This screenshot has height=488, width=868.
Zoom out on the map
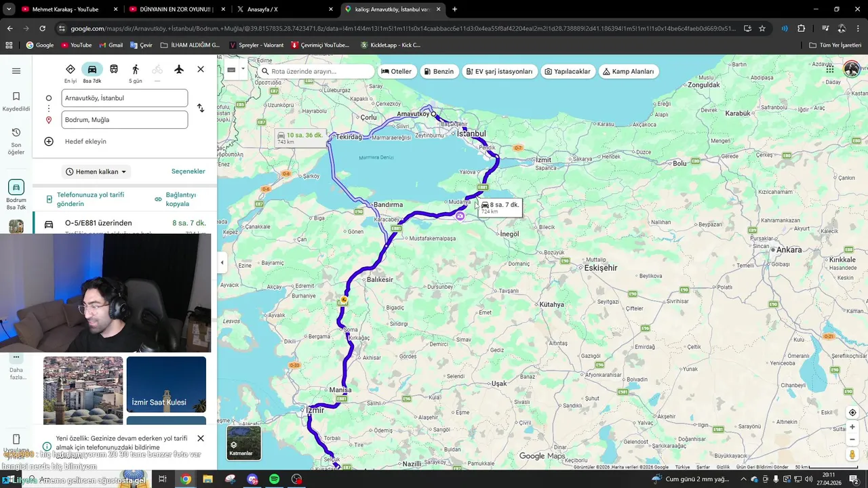click(x=852, y=439)
